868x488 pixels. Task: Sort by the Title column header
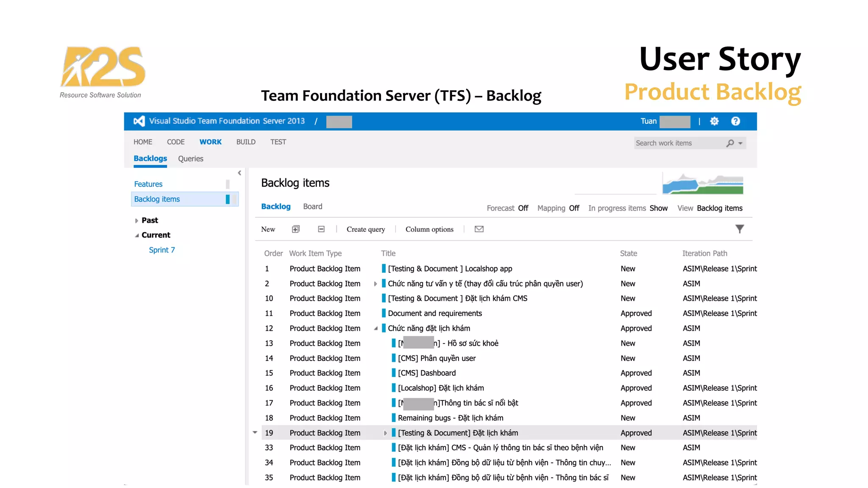click(x=388, y=253)
